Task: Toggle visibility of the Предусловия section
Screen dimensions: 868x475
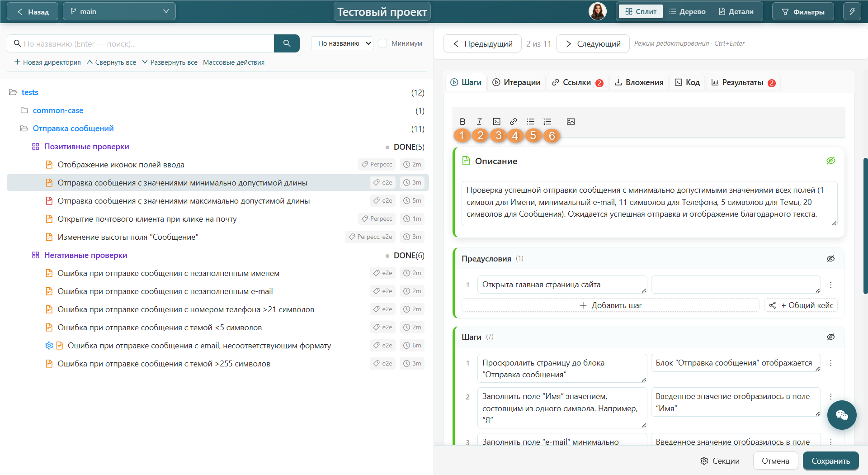Action: [831, 259]
